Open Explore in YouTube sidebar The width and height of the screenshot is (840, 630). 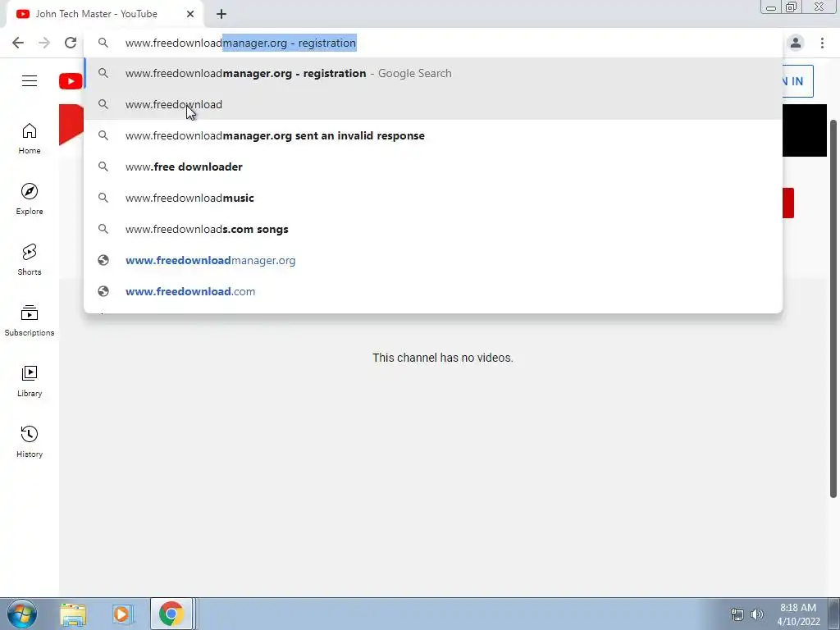[30, 199]
